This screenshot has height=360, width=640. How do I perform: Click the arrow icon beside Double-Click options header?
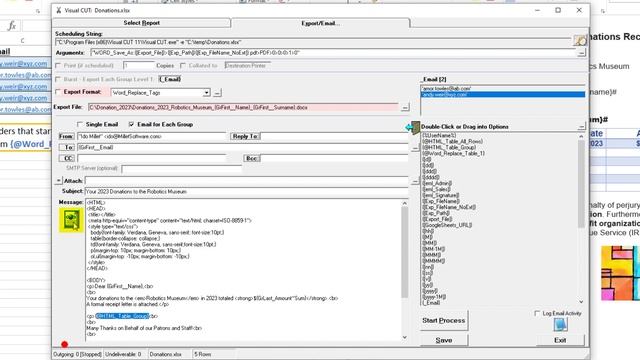point(412,127)
